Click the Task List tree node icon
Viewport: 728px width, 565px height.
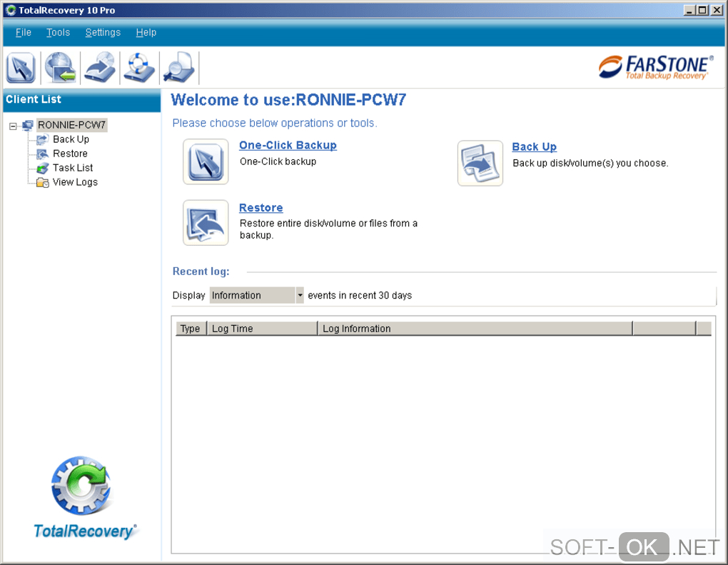pyautogui.click(x=42, y=168)
